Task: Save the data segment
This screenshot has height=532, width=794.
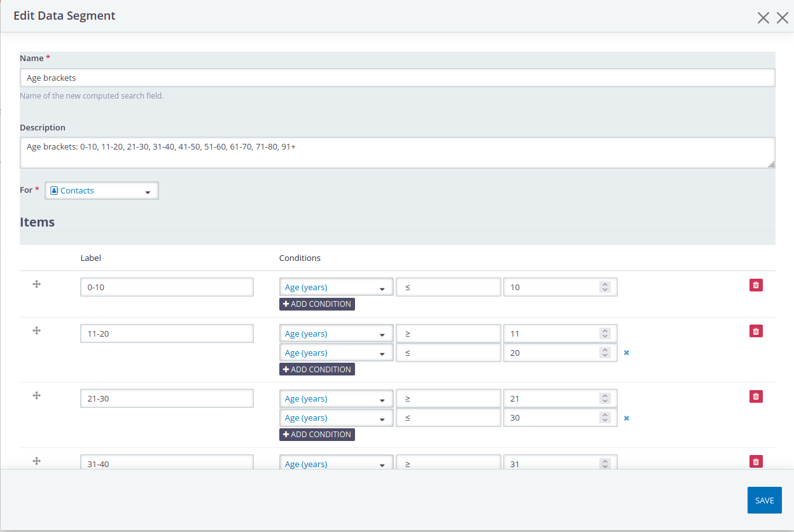Action: pyautogui.click(x=764, y=500)
